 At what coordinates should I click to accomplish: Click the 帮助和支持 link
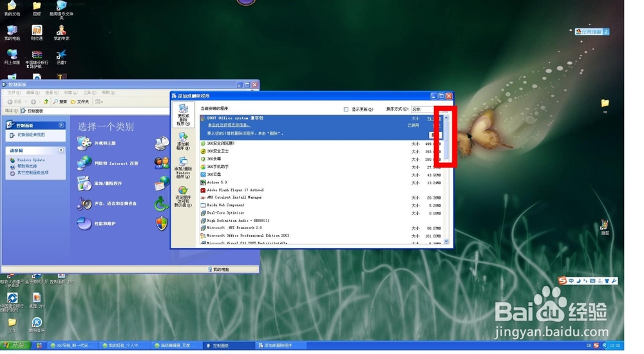click(26, 166)
